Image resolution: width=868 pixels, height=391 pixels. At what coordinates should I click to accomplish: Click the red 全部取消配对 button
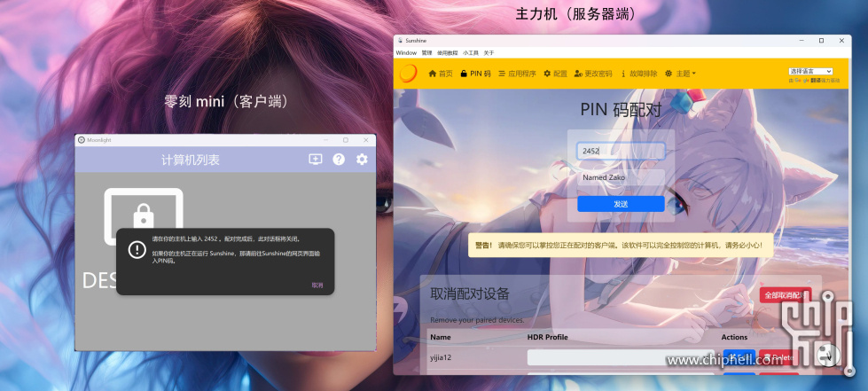[785, 295]
